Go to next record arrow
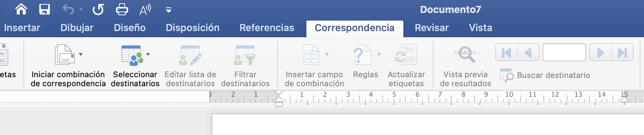The width and height of the screenshot is (644, 135). (x=600, y=53)
